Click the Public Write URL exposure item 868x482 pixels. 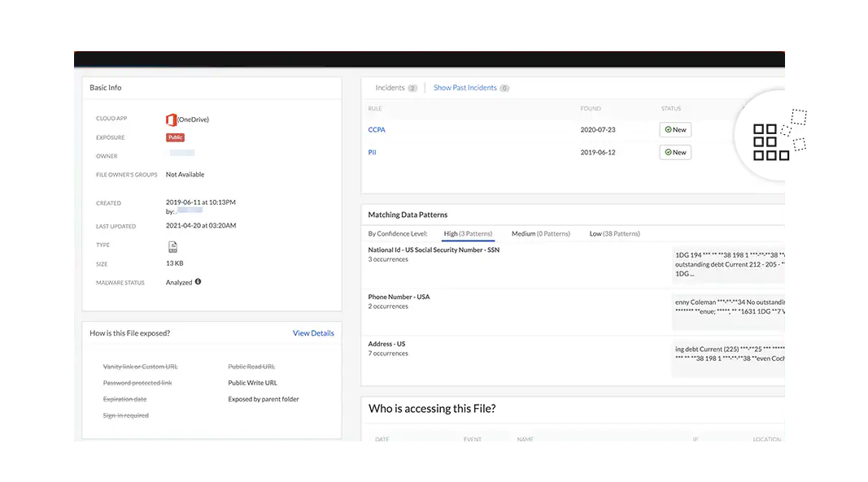pyautogui.click(x=252, y=383)
